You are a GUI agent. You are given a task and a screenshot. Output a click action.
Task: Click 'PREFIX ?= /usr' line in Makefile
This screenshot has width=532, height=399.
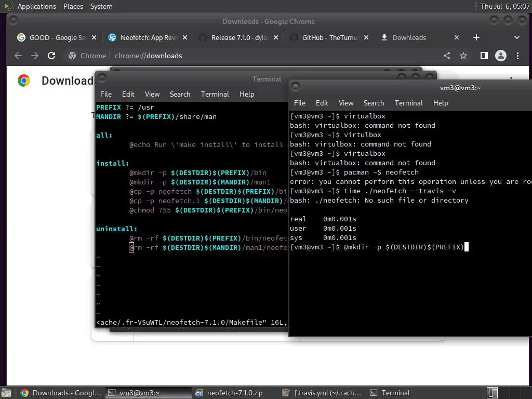pos(125,107)
